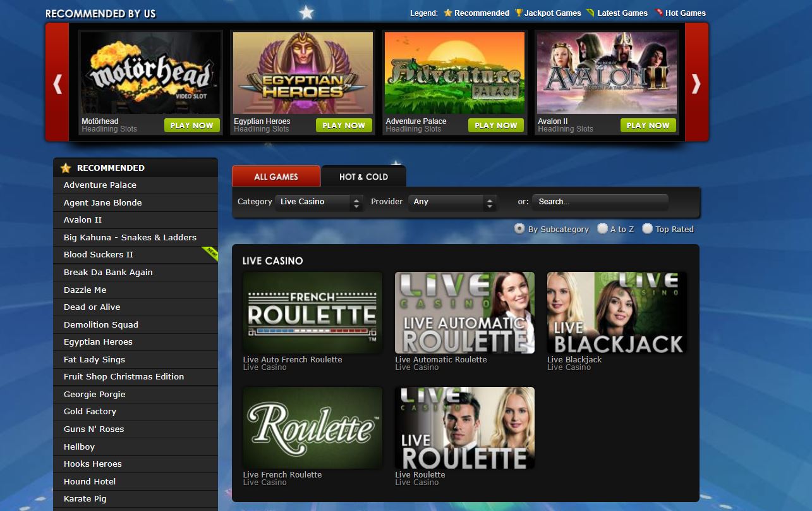812x511 pixels.
Task: Play Now on Adventure Palace
Action: [x=496, y=125]
